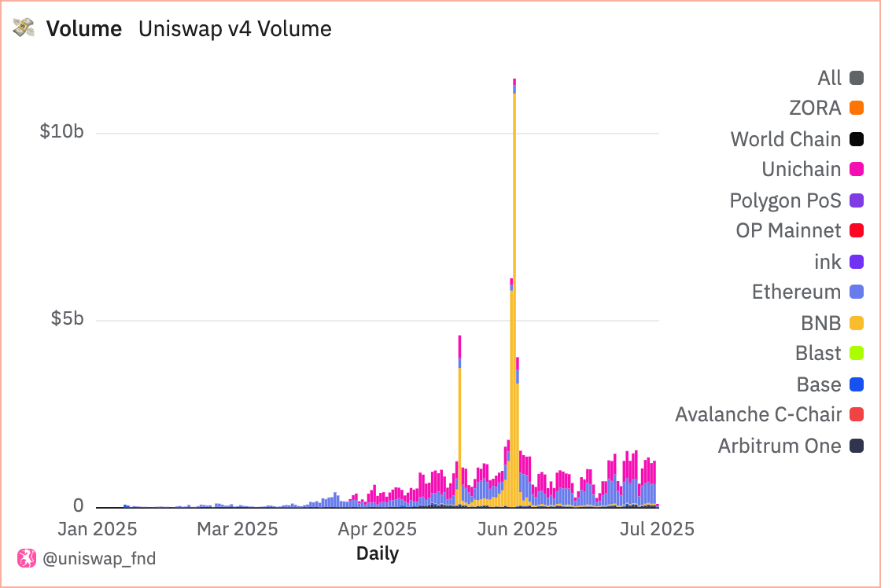The image size is (881, 588).
Task: Toggle the World Chain black swatch
Action: [x=857, y=138]
